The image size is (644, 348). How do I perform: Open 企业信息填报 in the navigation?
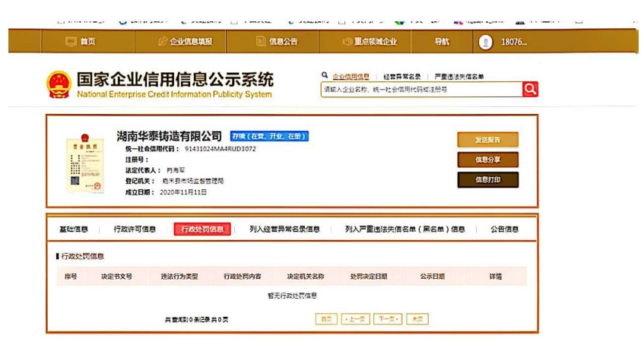click(x=191, y=42)
